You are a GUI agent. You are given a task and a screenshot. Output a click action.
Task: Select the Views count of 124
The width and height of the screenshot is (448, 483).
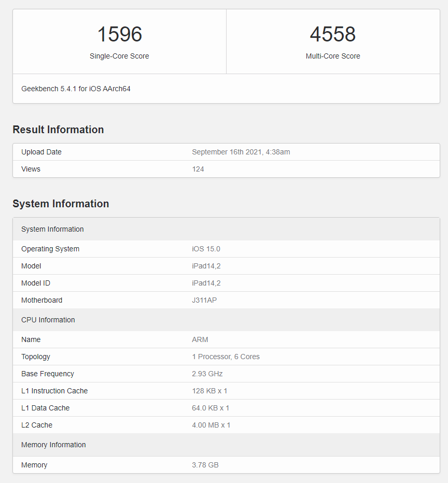click(x=198, y=169)
